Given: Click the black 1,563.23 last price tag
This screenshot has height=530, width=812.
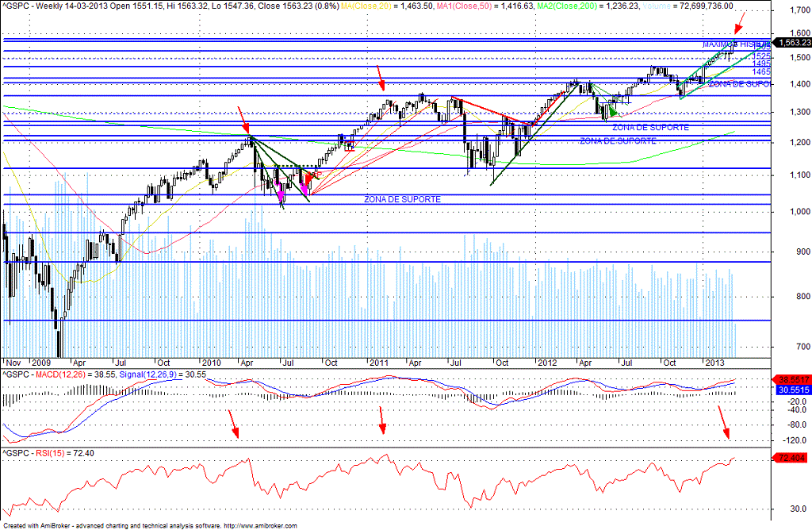Looking at the screenshot, I should 791,43.
